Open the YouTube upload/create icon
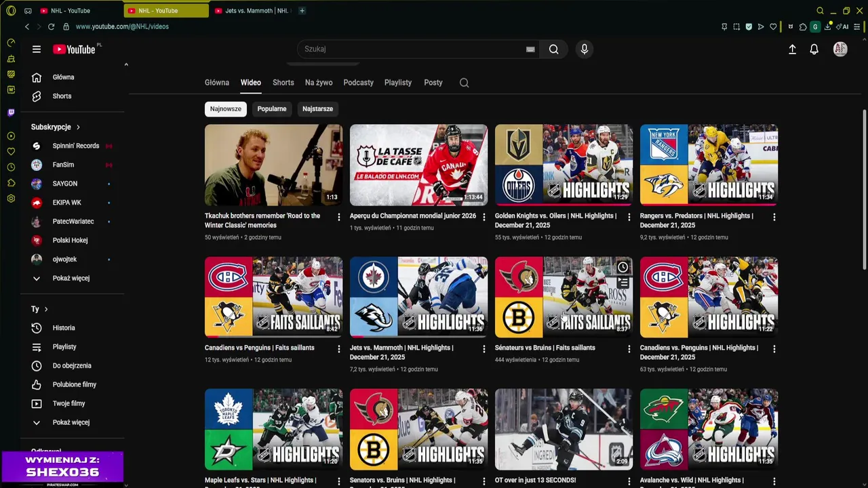Image resolution: width=868 pixels, height=488 pixels. 792,49
